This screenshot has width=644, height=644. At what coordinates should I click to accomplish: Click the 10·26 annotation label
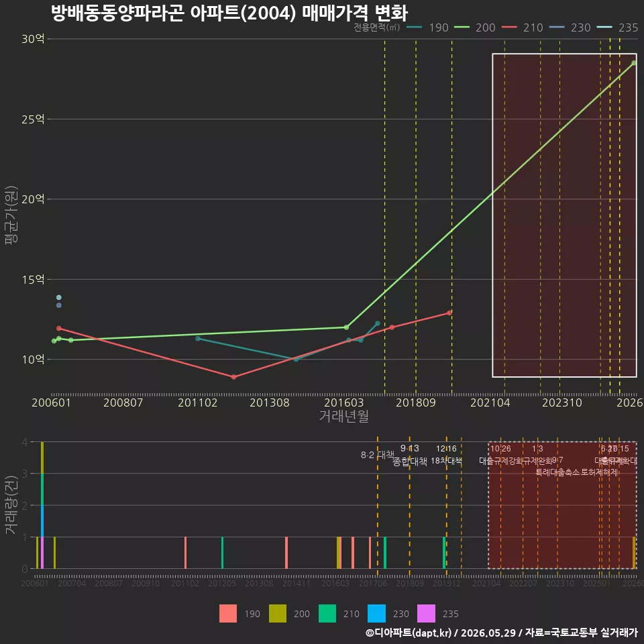point(500,449)
